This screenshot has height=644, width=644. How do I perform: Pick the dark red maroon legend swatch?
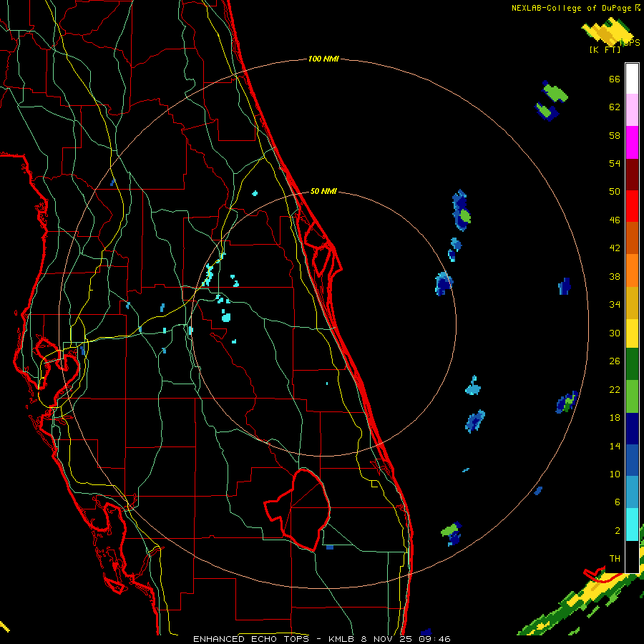632,174
